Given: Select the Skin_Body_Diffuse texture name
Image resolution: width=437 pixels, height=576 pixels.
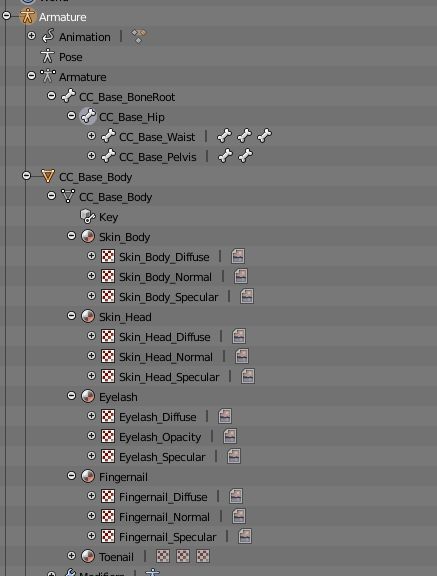Looking at the screenshot, I should tap(164, 257).
